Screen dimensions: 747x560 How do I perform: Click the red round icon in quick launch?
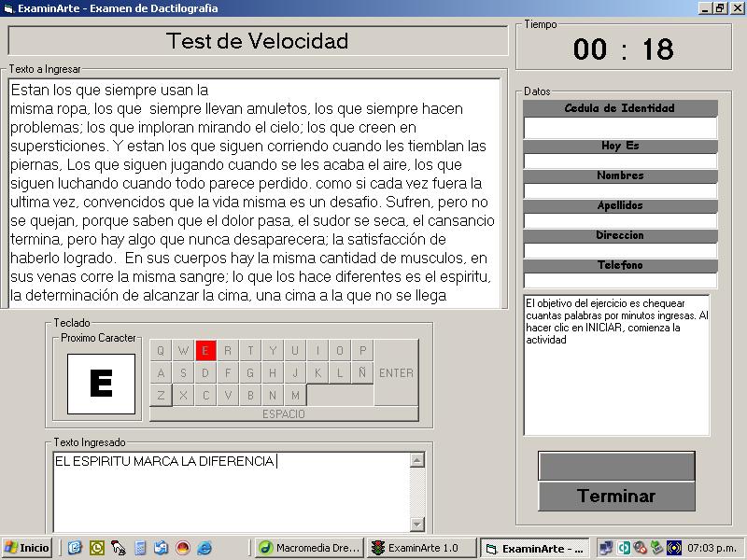tap(183, 548)
